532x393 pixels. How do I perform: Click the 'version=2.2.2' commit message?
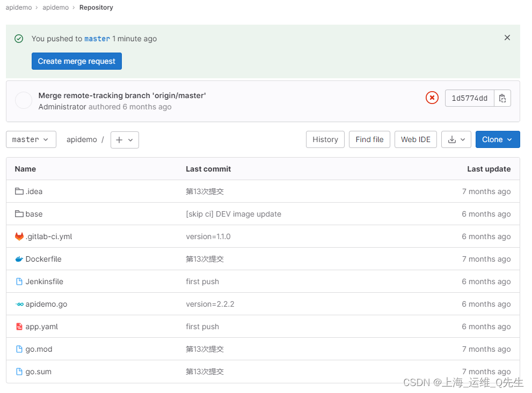click(210, 304)
